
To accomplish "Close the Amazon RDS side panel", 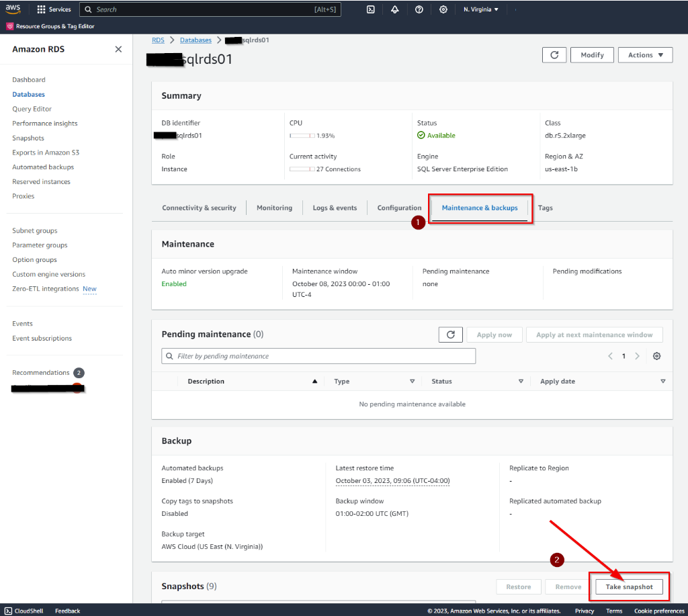I will click(x=118, y=49).
